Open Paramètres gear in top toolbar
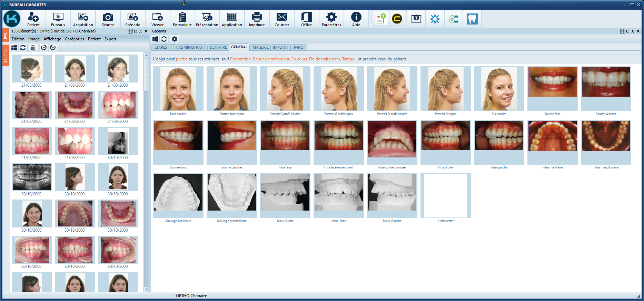Viewport: 644px width, 301px height. (331, 19)
